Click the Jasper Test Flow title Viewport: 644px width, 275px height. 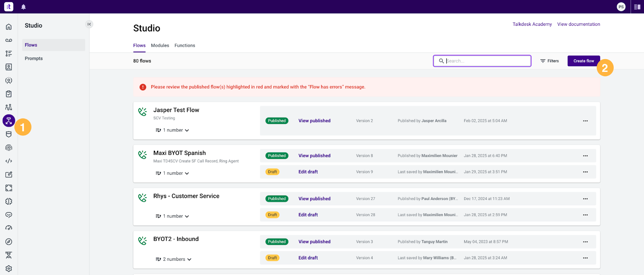tap(176, 110)
